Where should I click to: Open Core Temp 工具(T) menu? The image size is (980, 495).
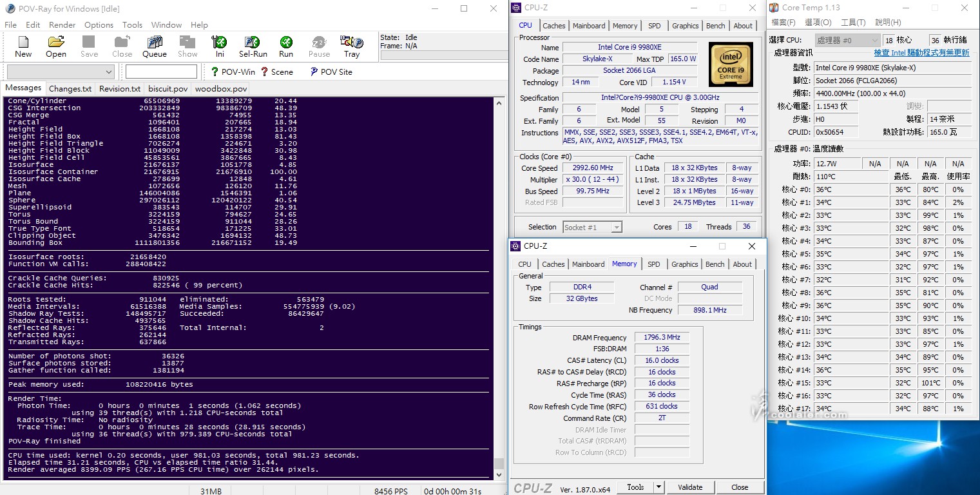[852, 23]
